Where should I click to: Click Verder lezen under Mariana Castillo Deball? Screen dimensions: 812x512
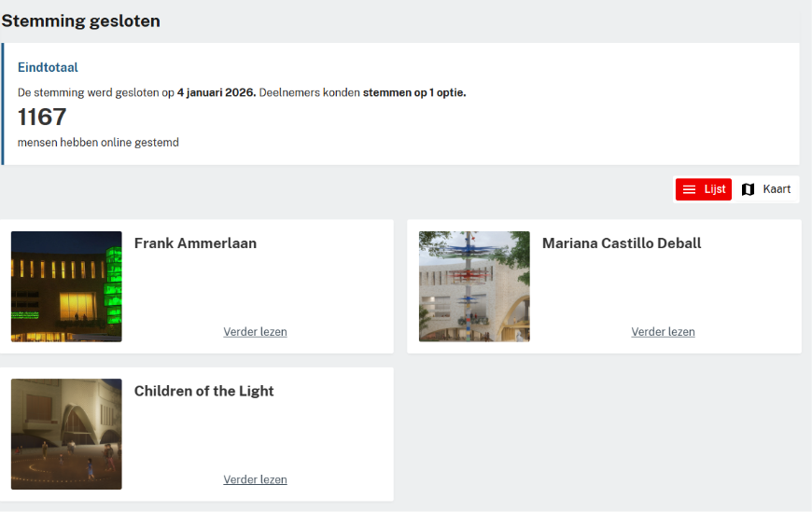tap(663, 332)
